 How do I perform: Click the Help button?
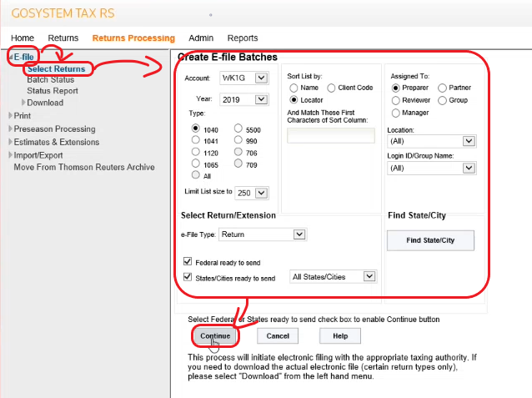point(340,336)
